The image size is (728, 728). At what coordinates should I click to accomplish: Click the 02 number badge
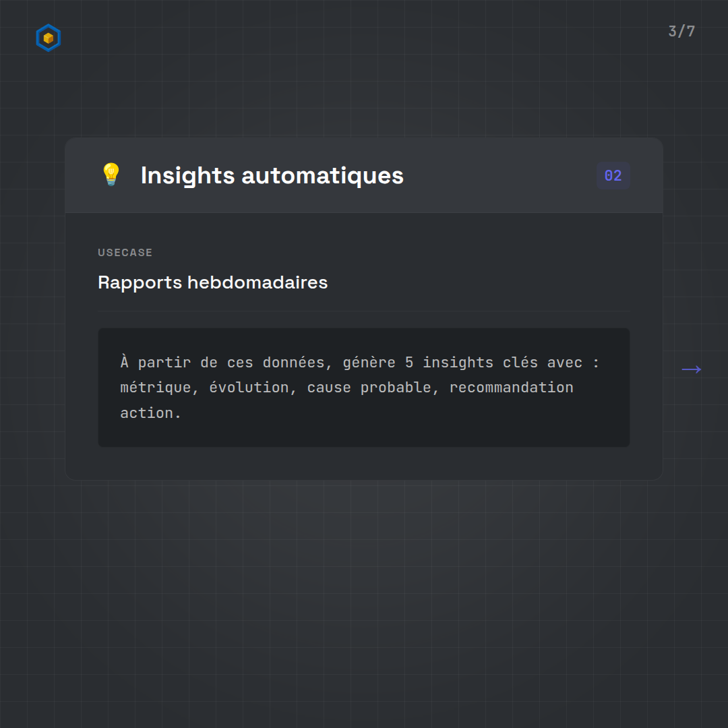pos(613,176)
